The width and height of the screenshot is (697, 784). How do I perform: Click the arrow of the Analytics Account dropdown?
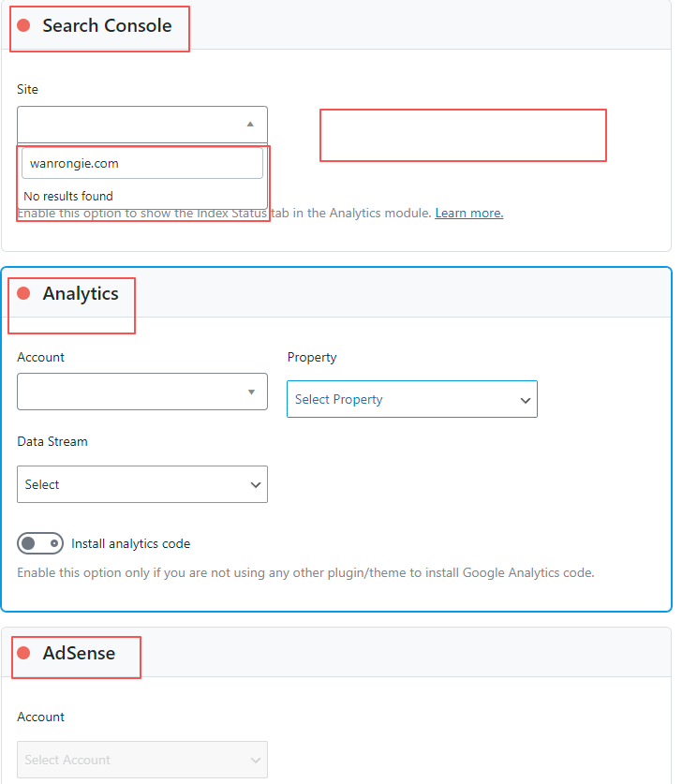click(x=251, y=392)
